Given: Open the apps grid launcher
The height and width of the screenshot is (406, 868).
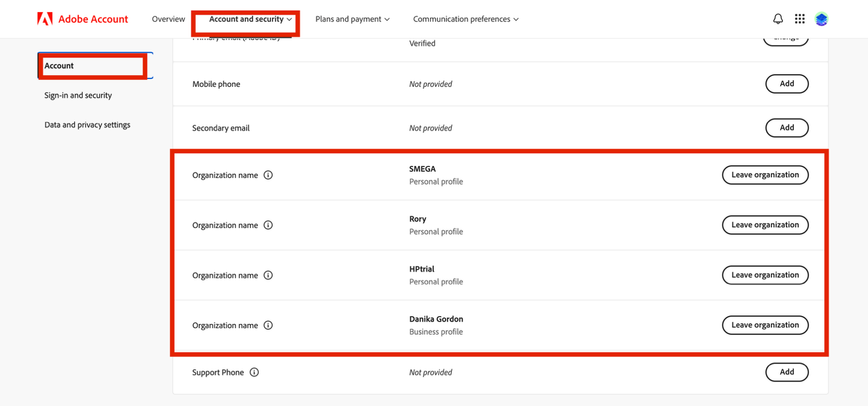Looking at the screenshot, I should pyautogui.click(x=800, y=19).
